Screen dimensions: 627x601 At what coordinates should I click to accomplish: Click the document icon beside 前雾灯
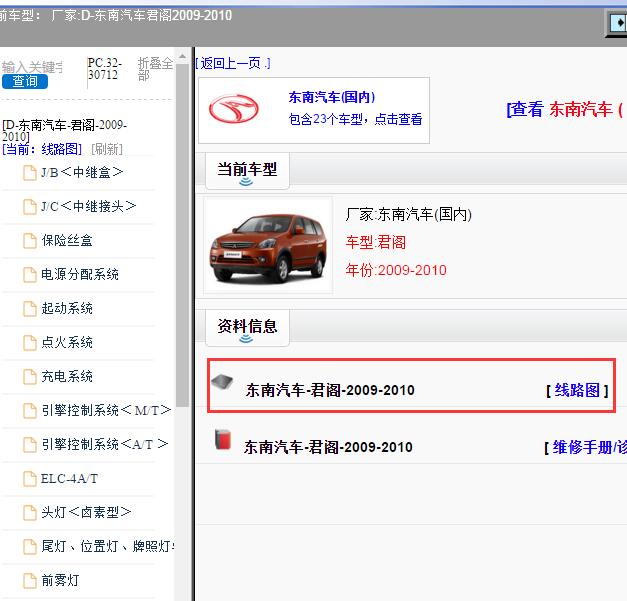tap(30, 581)
